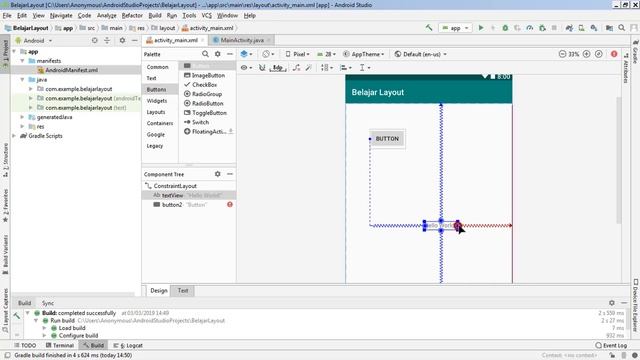Click Infer Constraints magic wand
This screenshot has width=640, height=360.
309,68
